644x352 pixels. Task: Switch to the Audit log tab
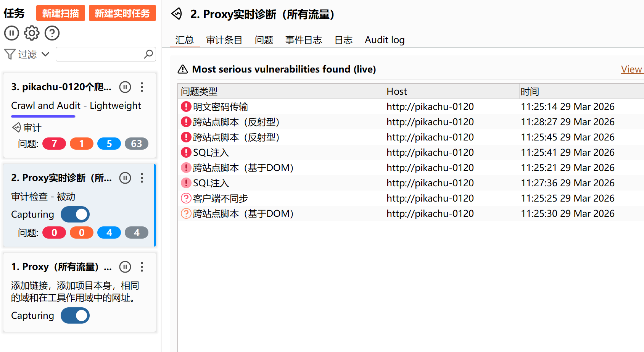(x=385, y=40)
